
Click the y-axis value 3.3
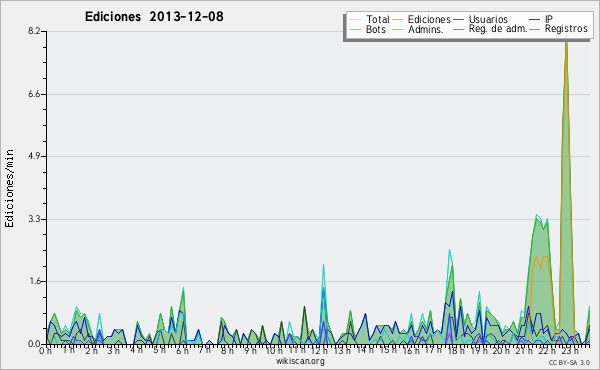pyautogui.click(x=34, y=219)
